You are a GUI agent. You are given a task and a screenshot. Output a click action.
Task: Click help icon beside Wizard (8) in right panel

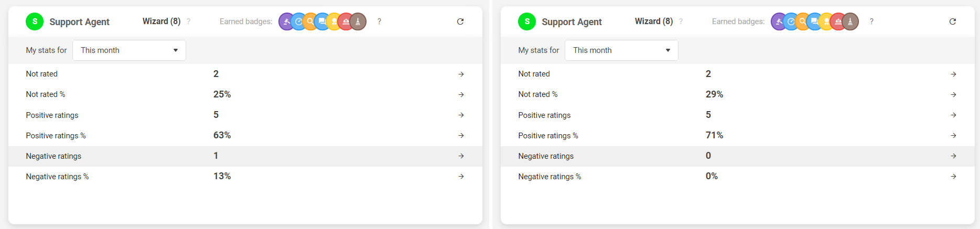[x=681, y=21]
